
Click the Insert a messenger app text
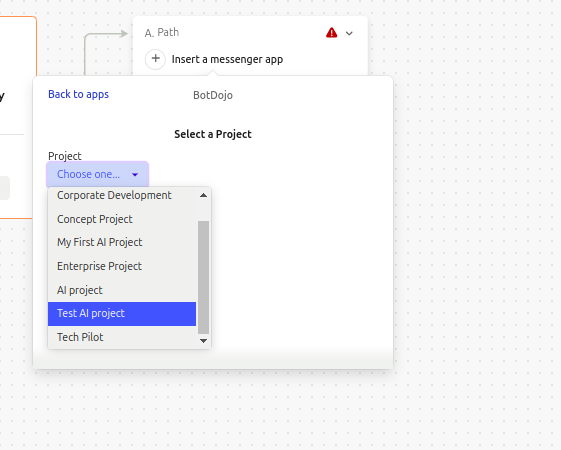click(227, 59)
